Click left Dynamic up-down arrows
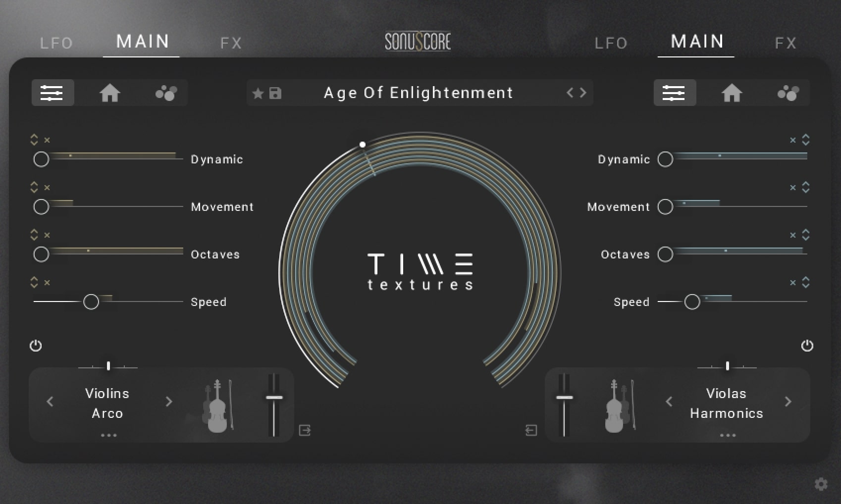 34,140
